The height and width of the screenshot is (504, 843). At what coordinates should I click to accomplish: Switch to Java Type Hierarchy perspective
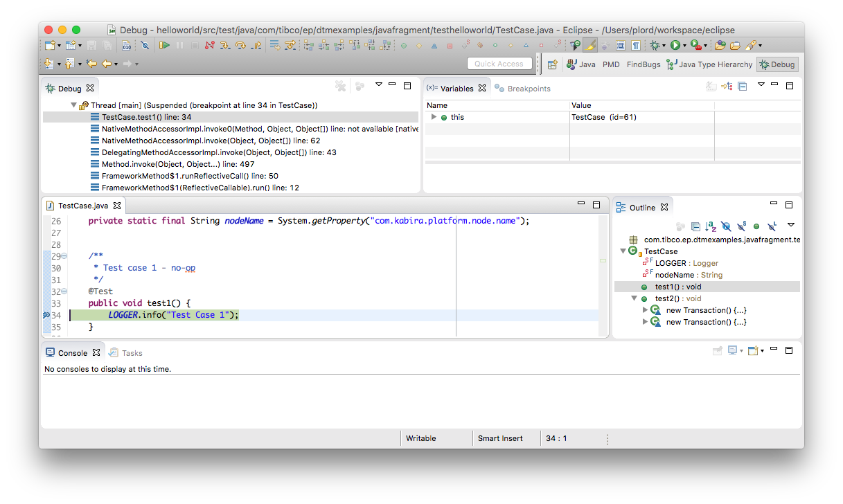point(709,64)
